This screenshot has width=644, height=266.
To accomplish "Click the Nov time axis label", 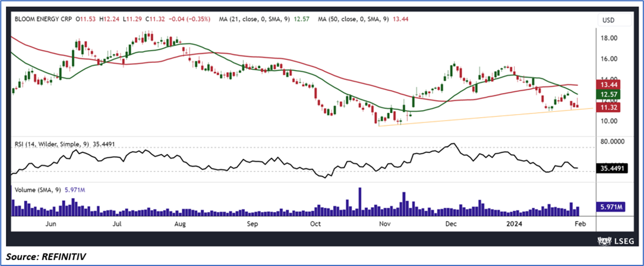I will [x=385, y=224].
